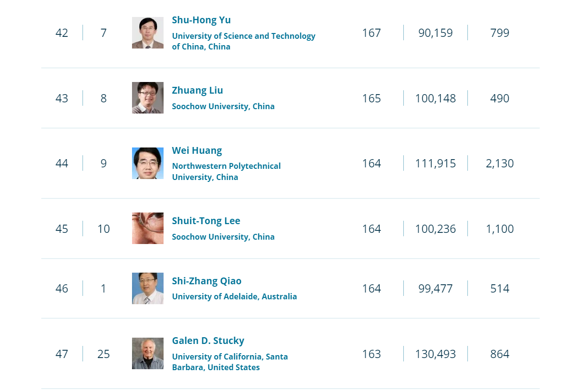Open Soochow University link under Shuit-Tong Lee
580x392 pixels.
click(x=223, y=237)
